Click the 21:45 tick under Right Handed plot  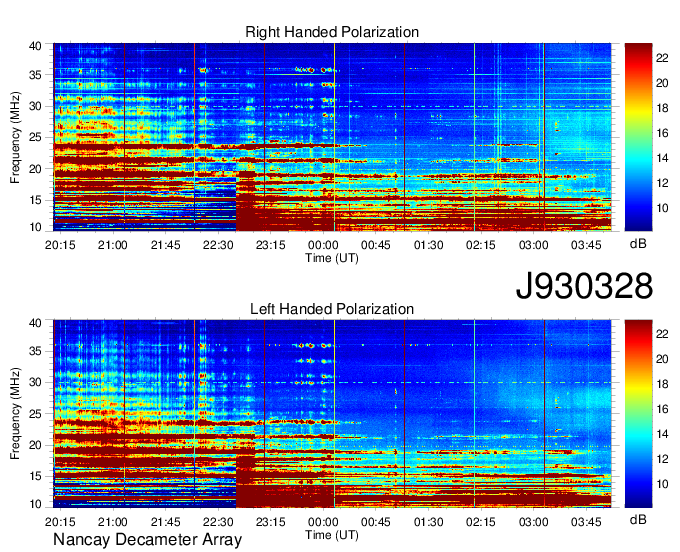pyautogui.click(x=165, y=245)
